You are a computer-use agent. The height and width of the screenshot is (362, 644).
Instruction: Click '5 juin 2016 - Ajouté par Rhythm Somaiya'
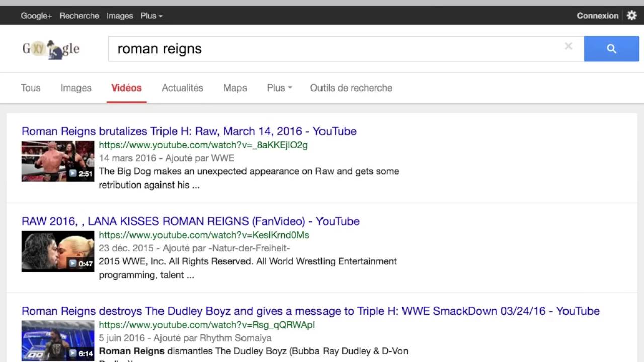(185, 338)
